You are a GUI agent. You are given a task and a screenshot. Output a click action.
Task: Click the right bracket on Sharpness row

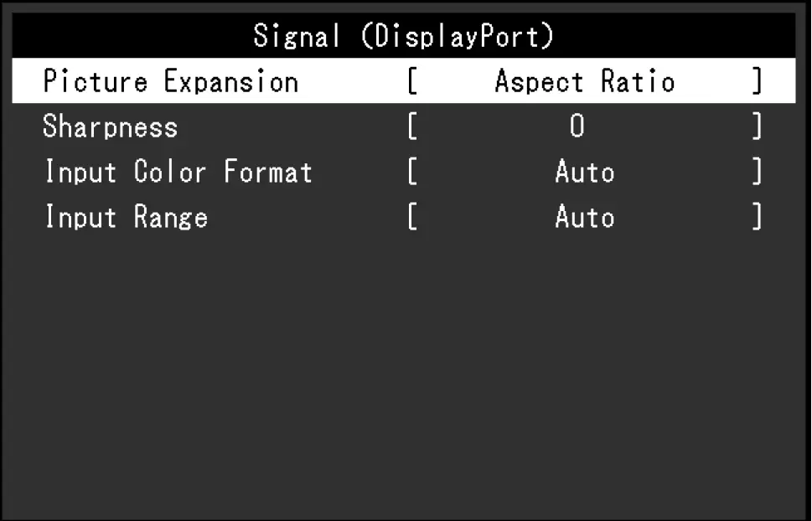(x=757, y=126)
